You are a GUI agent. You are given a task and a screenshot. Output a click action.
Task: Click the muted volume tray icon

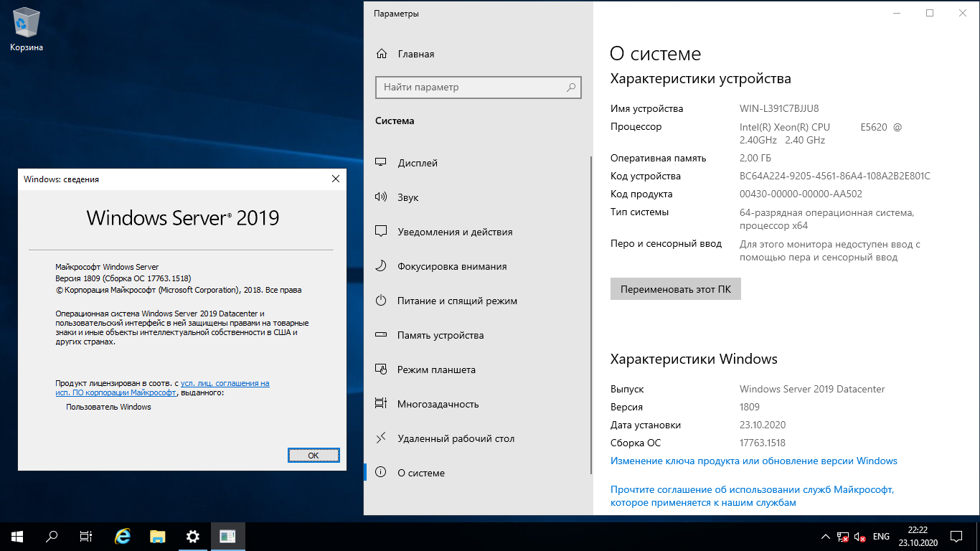point(860,537)
